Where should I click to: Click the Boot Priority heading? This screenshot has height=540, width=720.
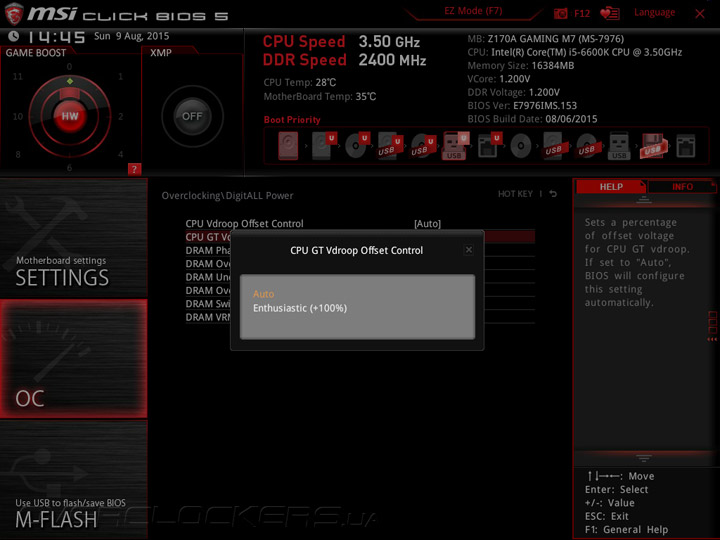(x=292, y=120)
